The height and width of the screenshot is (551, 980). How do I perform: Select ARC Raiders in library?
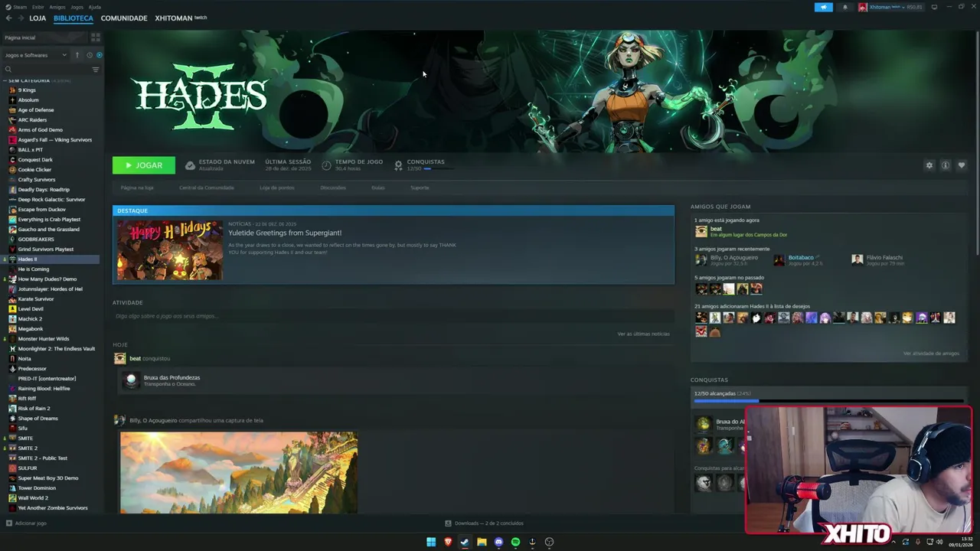point(32,120)
